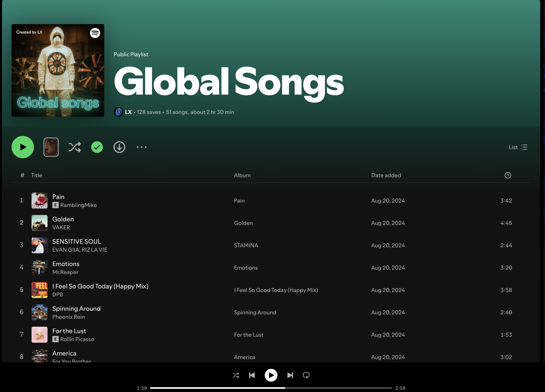
Task: Click the shuffle icon beside the preview thumbnail
Action: coord(74,147)
